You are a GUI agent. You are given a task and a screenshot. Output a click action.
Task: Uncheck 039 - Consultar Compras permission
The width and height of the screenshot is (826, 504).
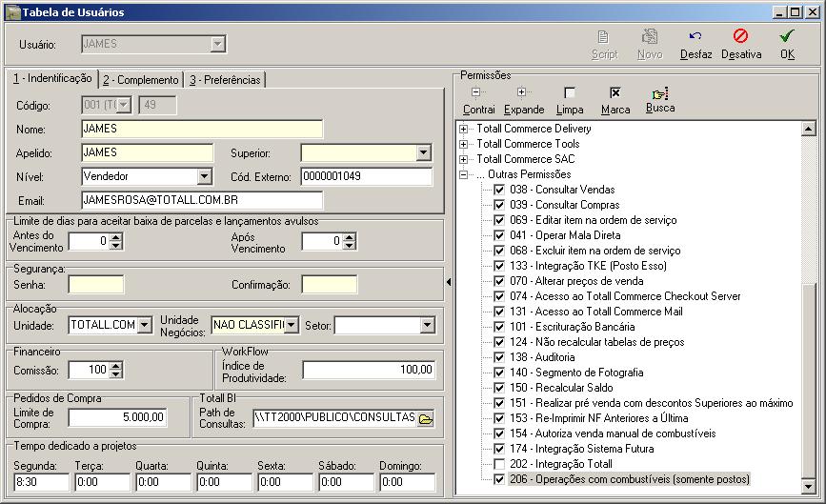pos(499,205)
